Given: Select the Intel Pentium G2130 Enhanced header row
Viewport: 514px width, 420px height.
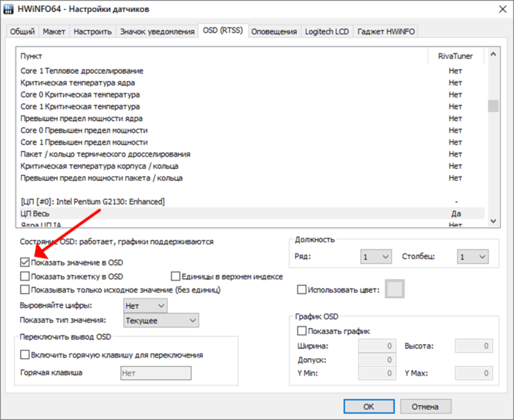Looking at the screenshot, I should (252, 201).
